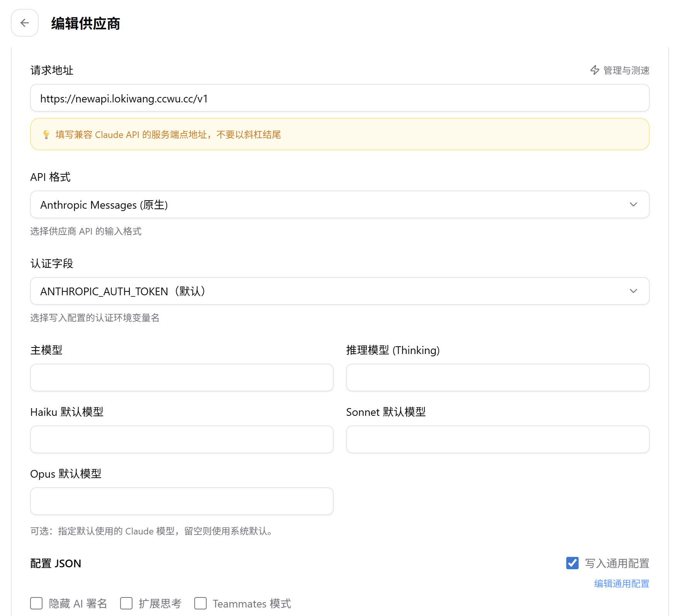Viewport: 686px width, 616px height.
Task: Focus the 主模型 input field
Action: 182,378
